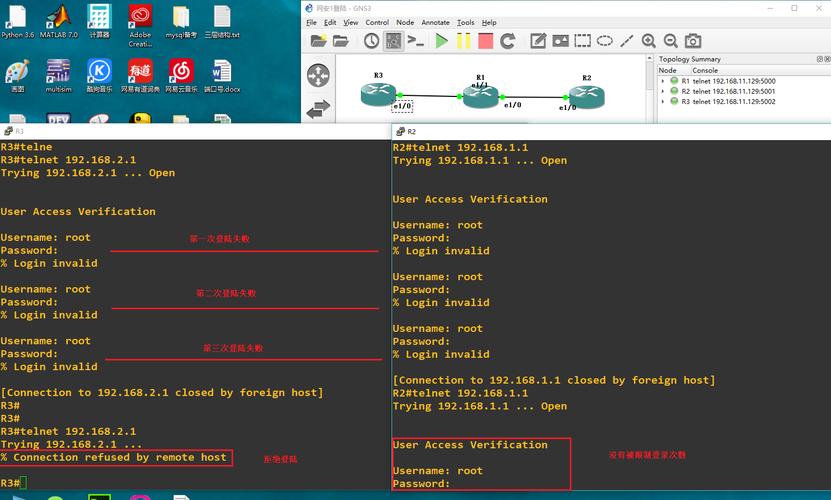Start all devices with green play icon
This screenshot has height=500, width=831.
(441, 41)
